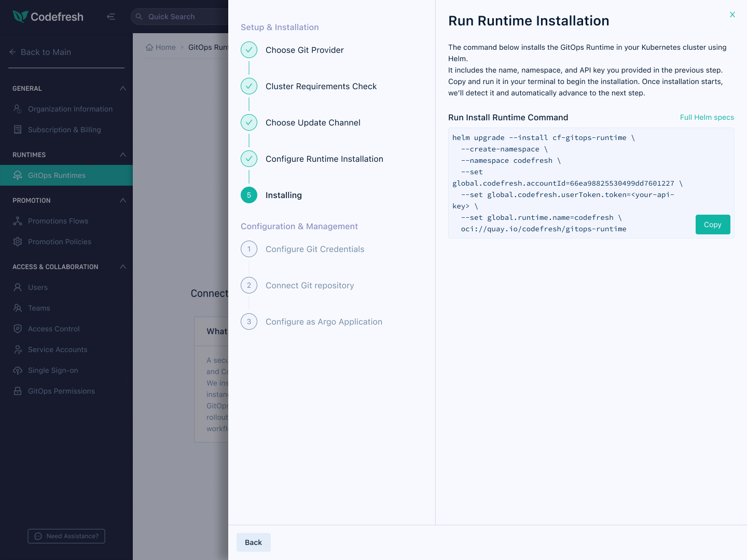Viewport: 747px width, 560px height.
Task: Open Service Accounts page
Action: [x=66, y=349]
